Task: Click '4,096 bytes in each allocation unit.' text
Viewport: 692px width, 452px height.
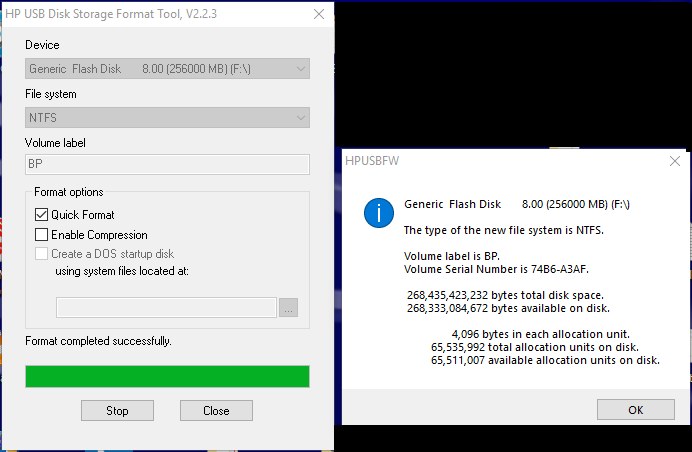Action: coord(541,334)
